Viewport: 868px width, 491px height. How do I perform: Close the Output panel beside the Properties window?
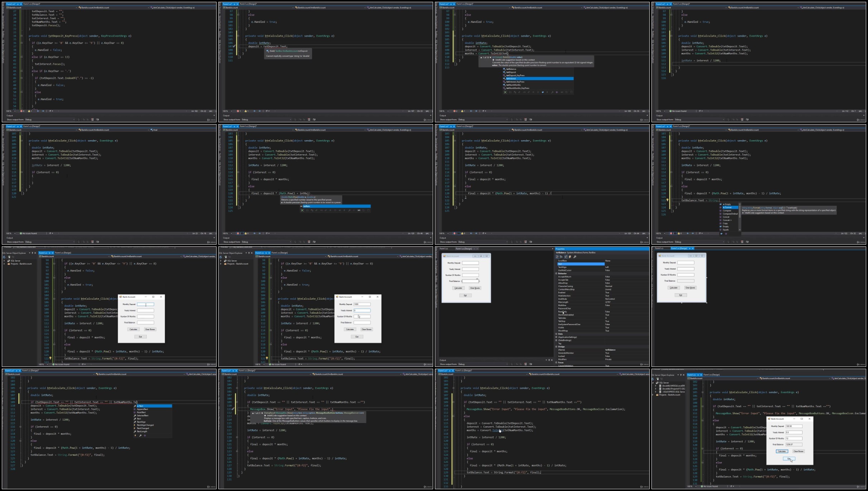(552, 360)
